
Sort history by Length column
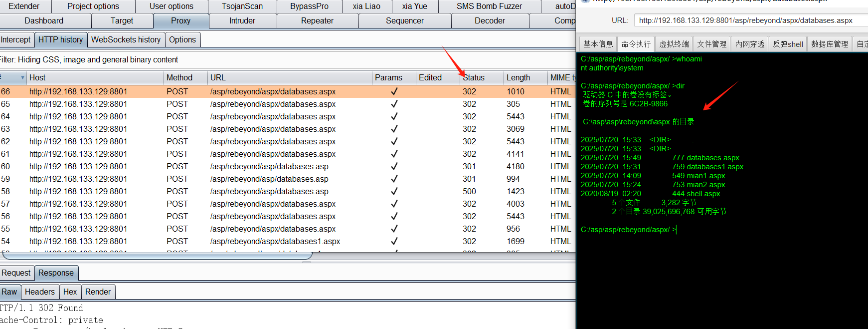coord(525,77)
